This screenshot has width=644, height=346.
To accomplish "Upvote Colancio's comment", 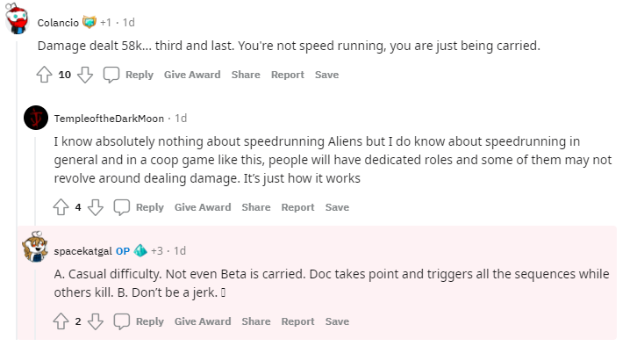I will coord(45,75).
